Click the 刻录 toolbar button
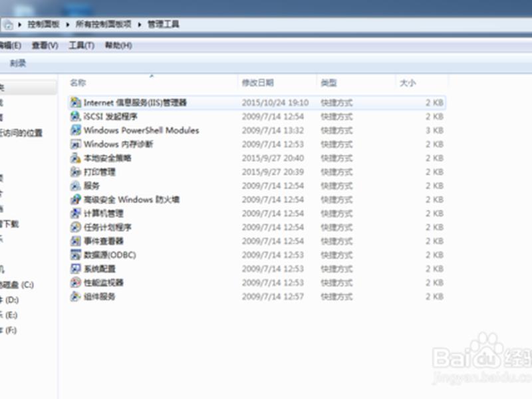 coord(18,63)
